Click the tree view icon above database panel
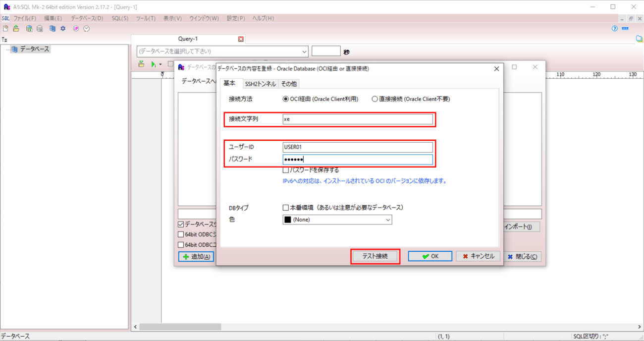644x341 pixels. click(4, 40)
